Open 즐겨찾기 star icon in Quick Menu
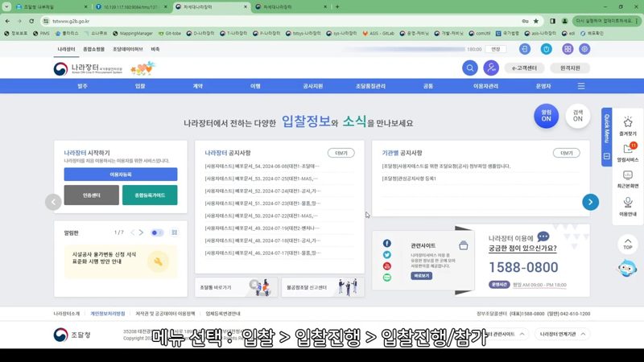This screenshot has width=644, height=362. click(x=628, y=126)
